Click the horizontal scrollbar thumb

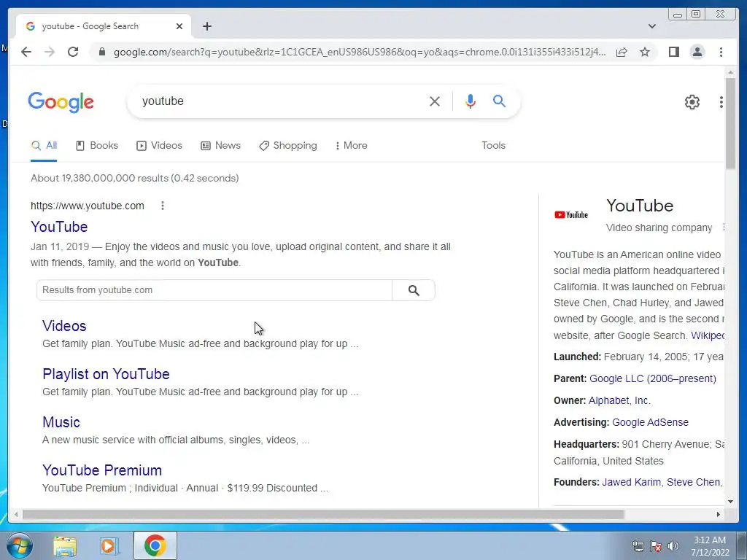pyautogui.click(x=323, y=514)
